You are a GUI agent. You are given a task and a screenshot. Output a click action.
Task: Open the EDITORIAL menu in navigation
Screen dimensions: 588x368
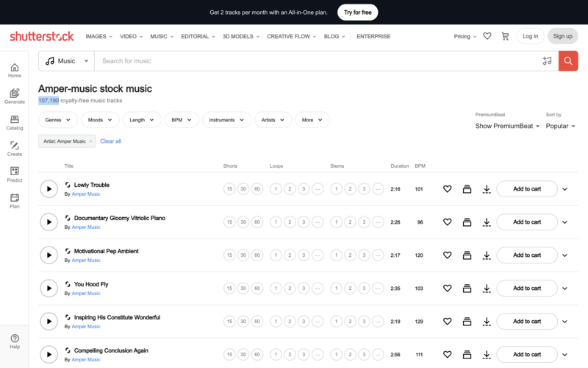point(198,36)
